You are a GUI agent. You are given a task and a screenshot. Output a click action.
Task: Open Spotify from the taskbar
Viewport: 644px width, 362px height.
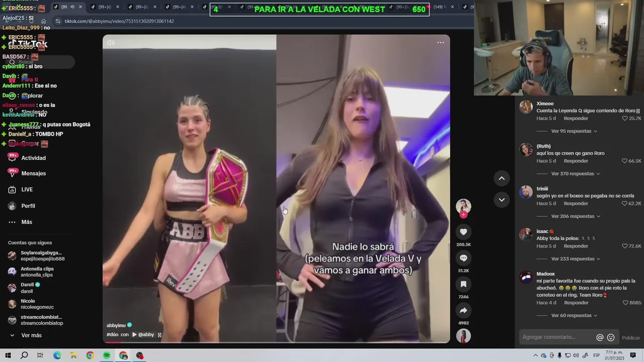(107, 355)
